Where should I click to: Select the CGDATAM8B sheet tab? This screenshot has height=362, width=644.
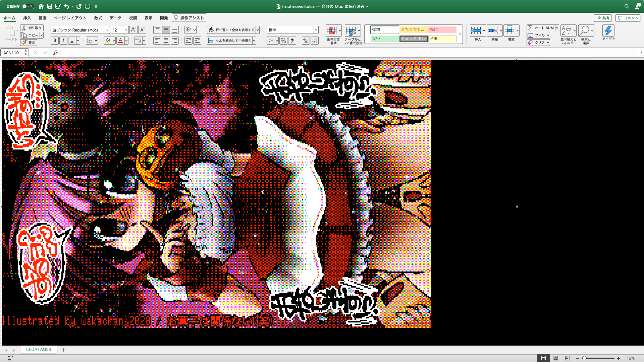[39, 350]
